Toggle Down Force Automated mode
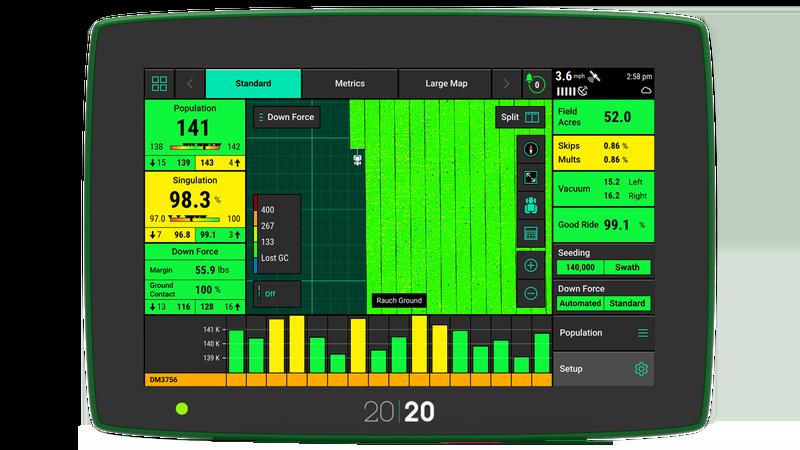Screen dimensions: 800x450 580,304
